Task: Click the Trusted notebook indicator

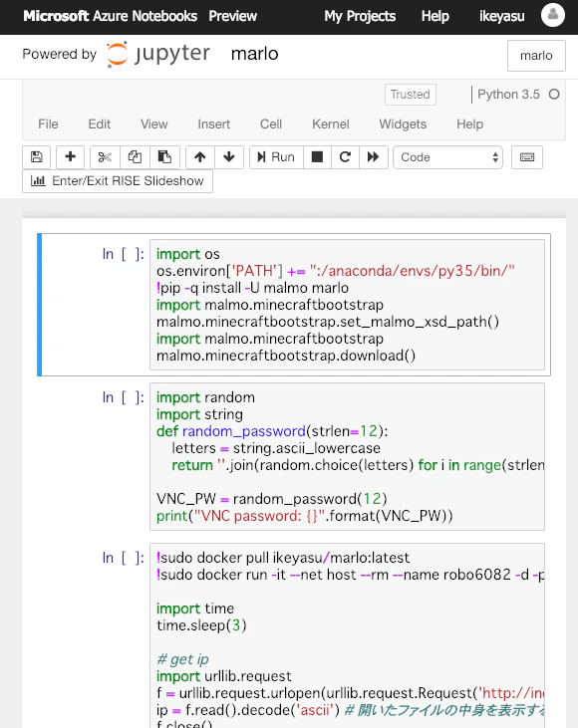Action: click(411, 95)
